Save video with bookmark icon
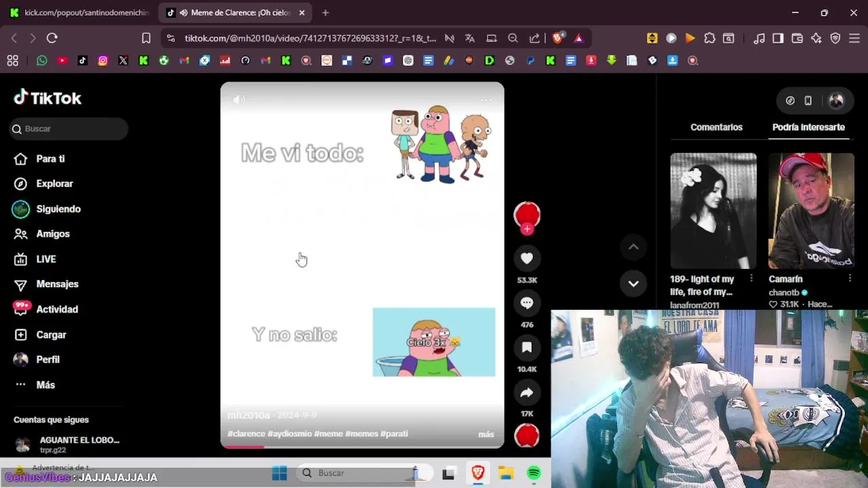 pos(527,348)
